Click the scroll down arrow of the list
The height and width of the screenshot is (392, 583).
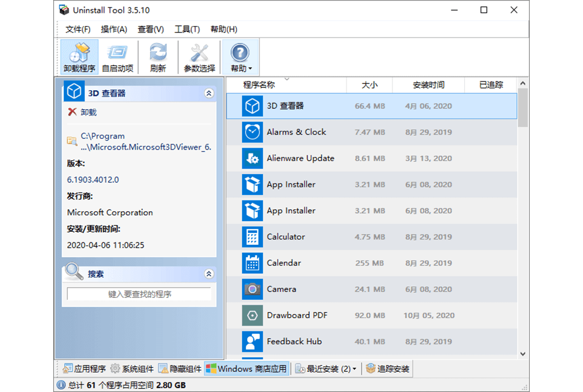tap(523, 354)
